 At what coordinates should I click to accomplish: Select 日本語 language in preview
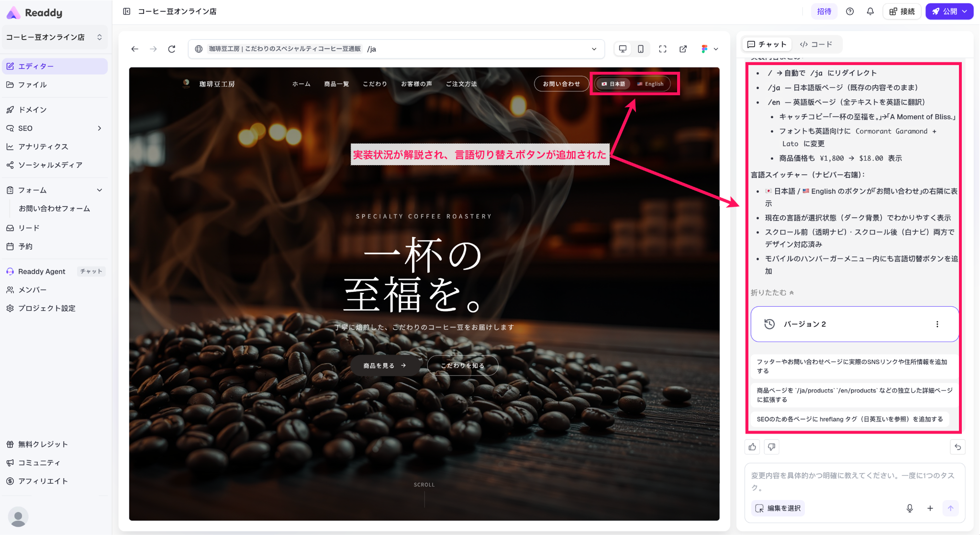tap(613, 84)
